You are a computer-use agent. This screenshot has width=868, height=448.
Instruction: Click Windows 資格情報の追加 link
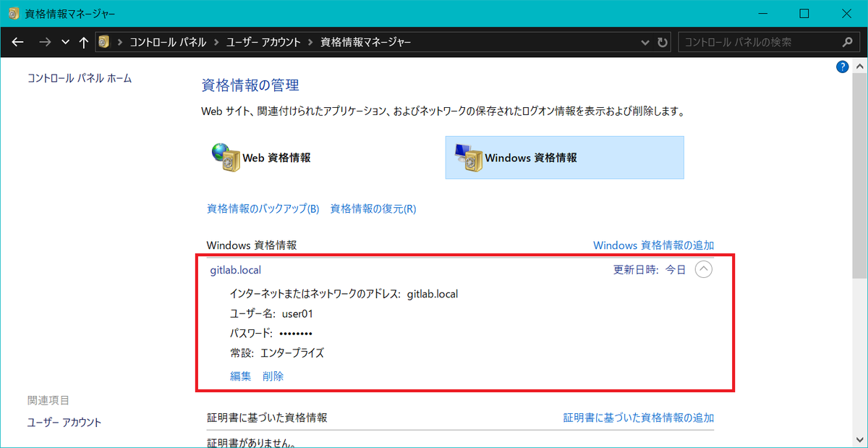(x=654, y=245)
